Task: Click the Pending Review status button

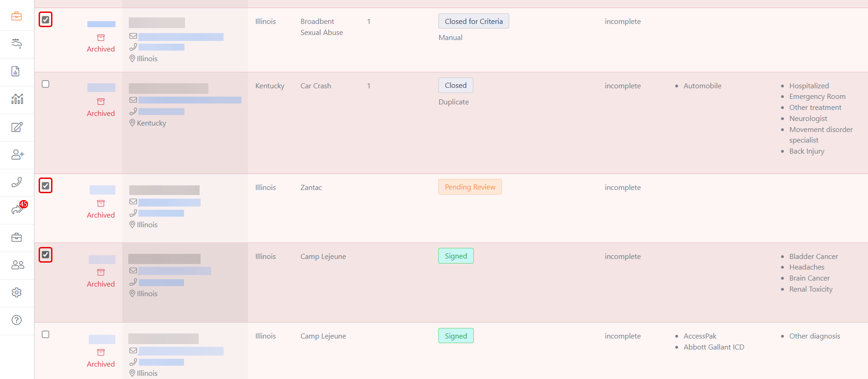Action: click(470, 187)
